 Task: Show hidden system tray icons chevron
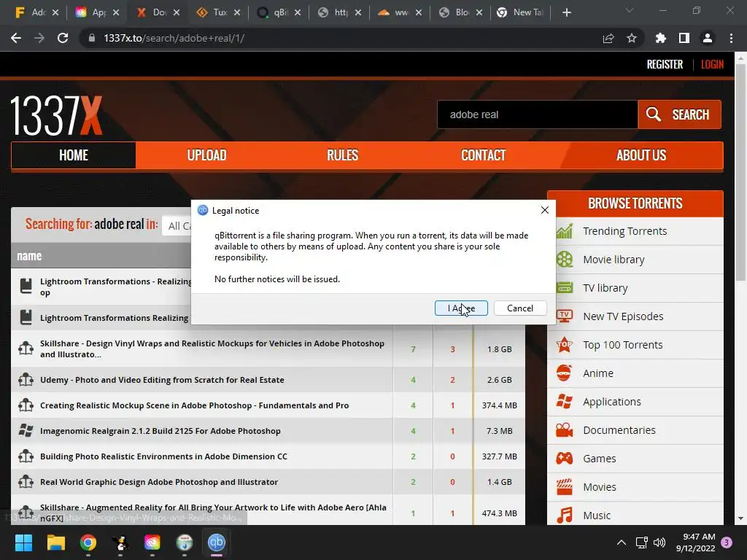click(x=622, y=542)
